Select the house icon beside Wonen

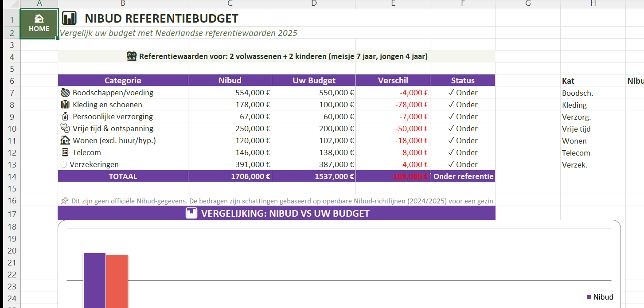point(65,140)
